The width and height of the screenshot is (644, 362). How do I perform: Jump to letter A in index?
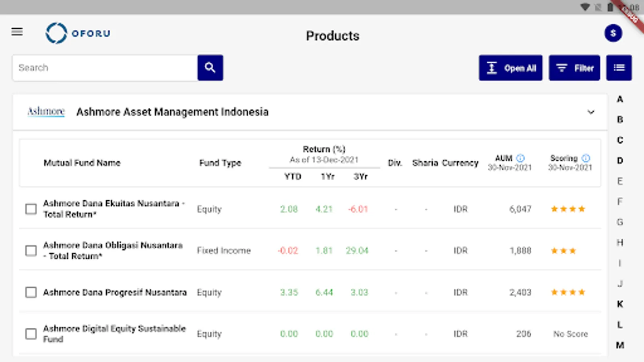[620, 99]
